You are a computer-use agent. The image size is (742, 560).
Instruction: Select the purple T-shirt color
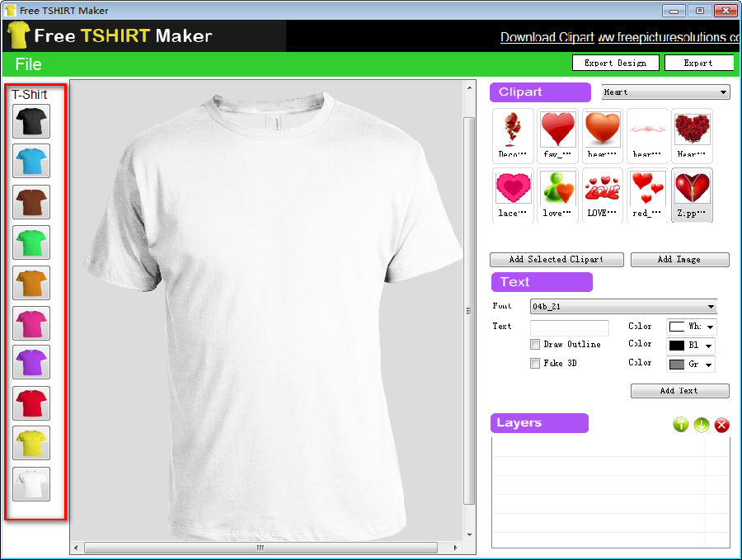point(31,362)
